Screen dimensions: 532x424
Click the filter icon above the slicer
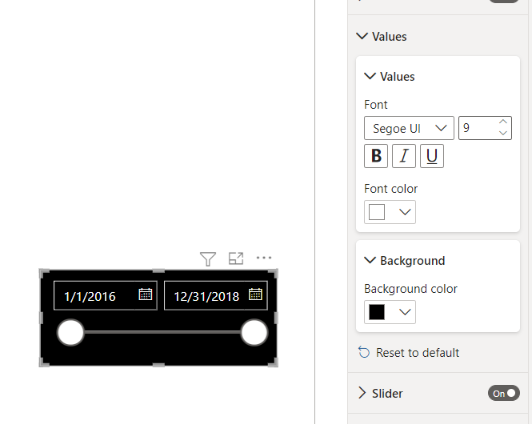208,259
